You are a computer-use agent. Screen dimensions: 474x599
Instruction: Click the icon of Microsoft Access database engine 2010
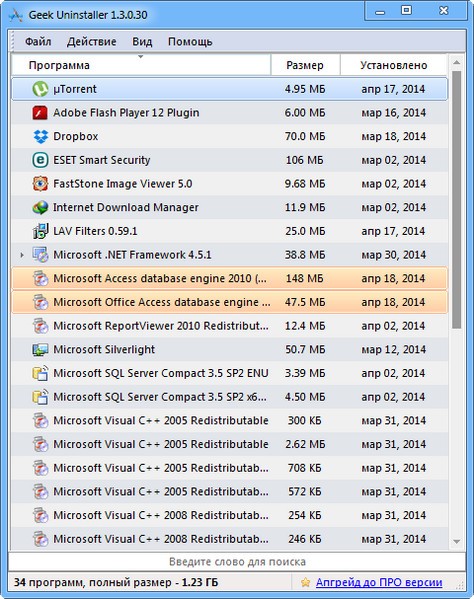pos(40,278)
